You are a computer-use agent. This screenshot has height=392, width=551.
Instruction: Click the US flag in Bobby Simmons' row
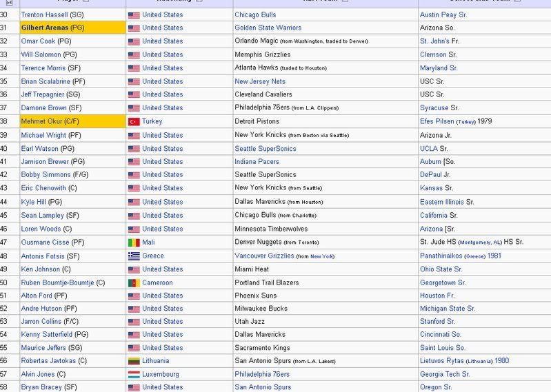(134, 175)
